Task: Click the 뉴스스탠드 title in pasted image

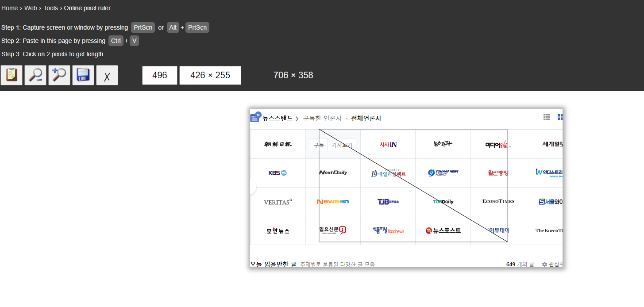Action: click(x=278, y=118)
